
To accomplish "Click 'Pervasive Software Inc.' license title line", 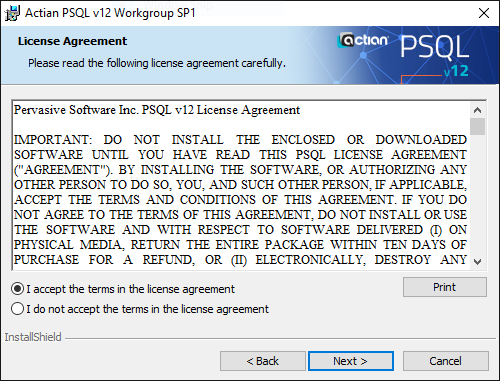I will pos(157,110).
